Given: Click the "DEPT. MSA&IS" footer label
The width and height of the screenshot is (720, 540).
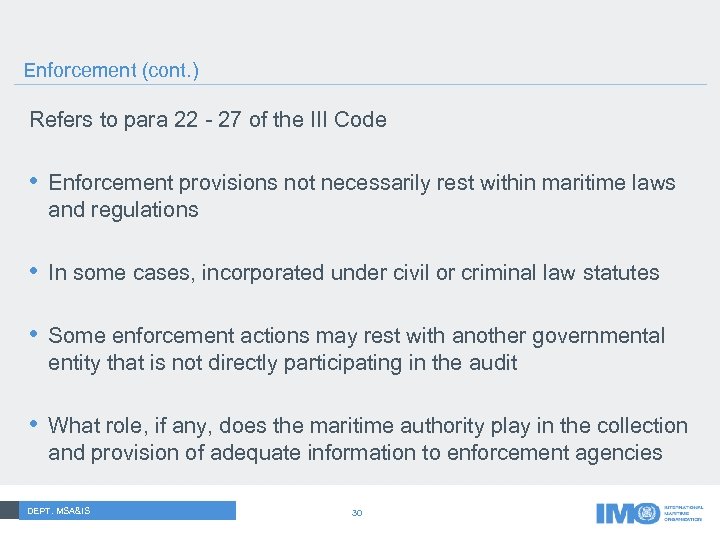Looking at the screenshot, I should pyautogui.click(x=59, y=512).
